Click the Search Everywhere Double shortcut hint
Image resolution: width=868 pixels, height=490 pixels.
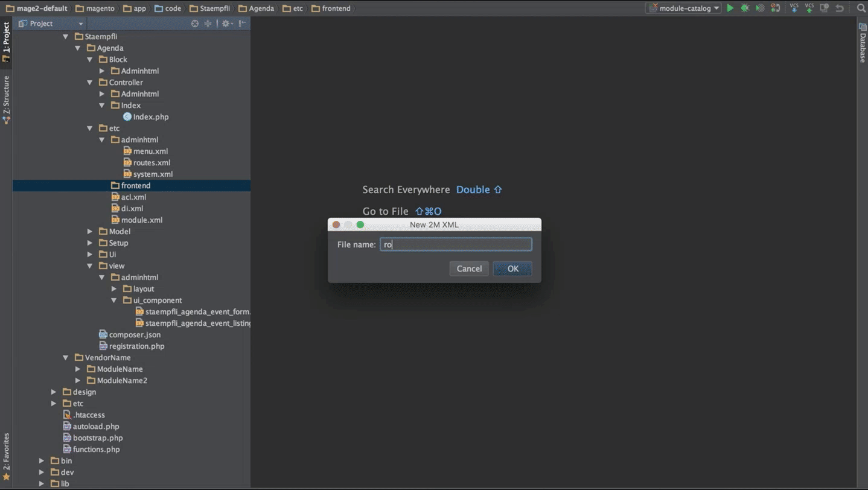click(x=432, y=189)
